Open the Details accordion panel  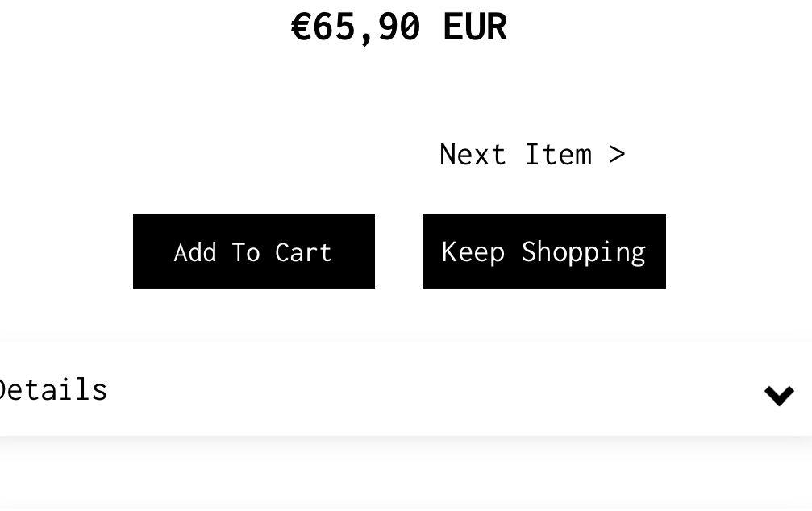pos(403,390)
